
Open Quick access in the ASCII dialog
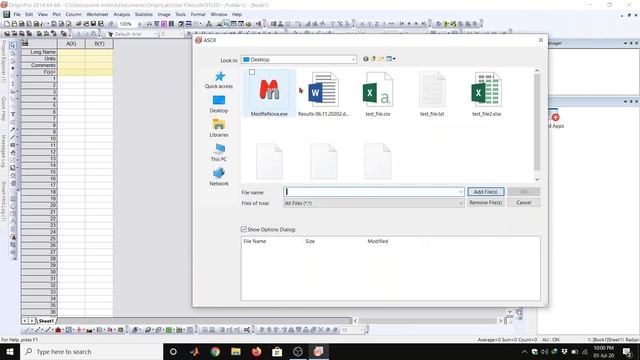click(x=219, y=80)
